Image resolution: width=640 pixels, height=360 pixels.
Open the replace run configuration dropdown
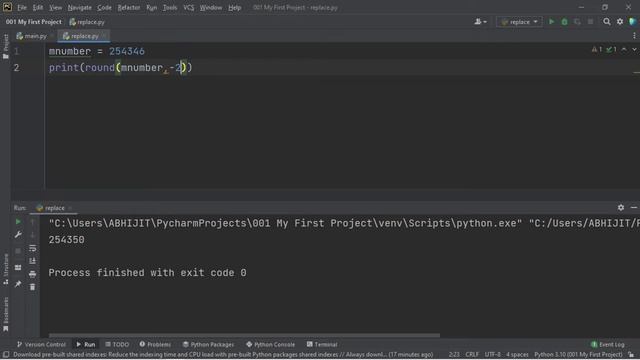click(x=519, y=22)
